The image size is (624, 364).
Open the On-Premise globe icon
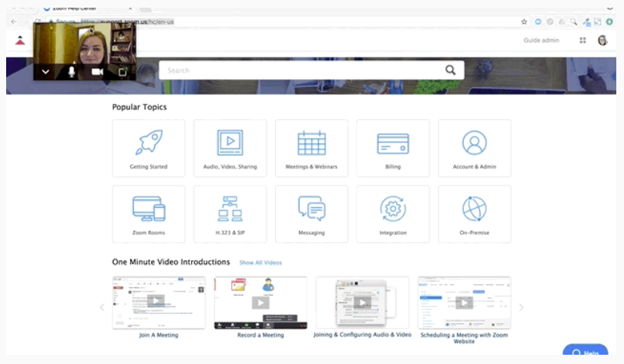point(475,209)
